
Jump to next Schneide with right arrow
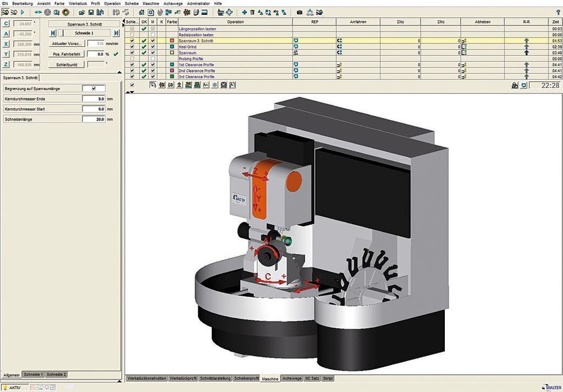pyautogui.click(x=116, y=33)
